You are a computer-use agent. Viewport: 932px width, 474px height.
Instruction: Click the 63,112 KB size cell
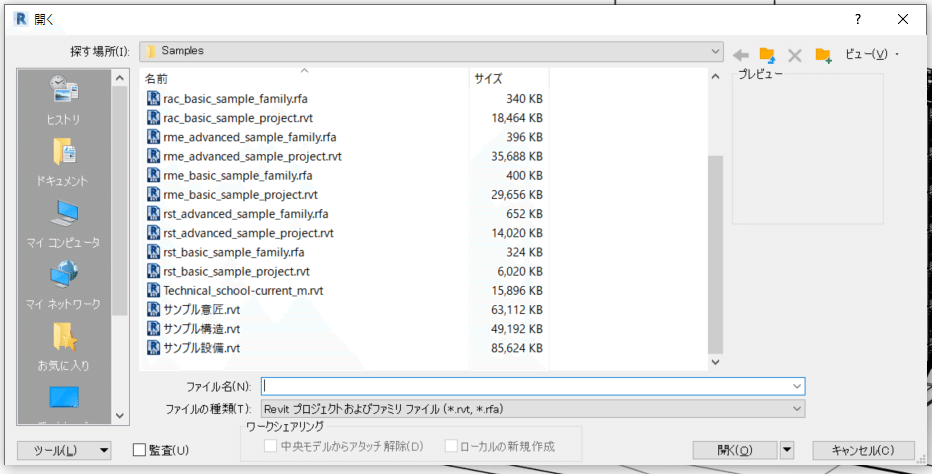(517, 310)
